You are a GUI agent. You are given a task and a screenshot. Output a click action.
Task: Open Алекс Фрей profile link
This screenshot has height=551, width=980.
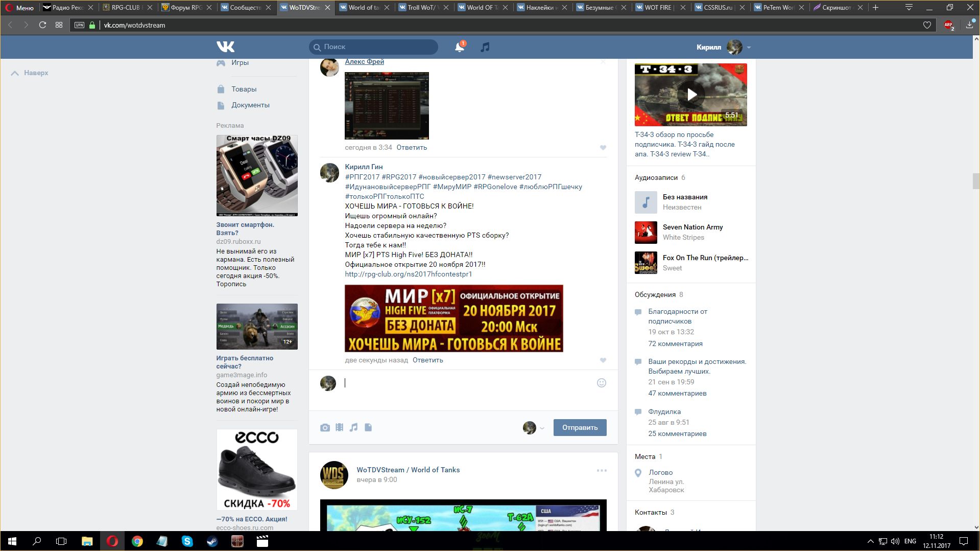(364, 61)
